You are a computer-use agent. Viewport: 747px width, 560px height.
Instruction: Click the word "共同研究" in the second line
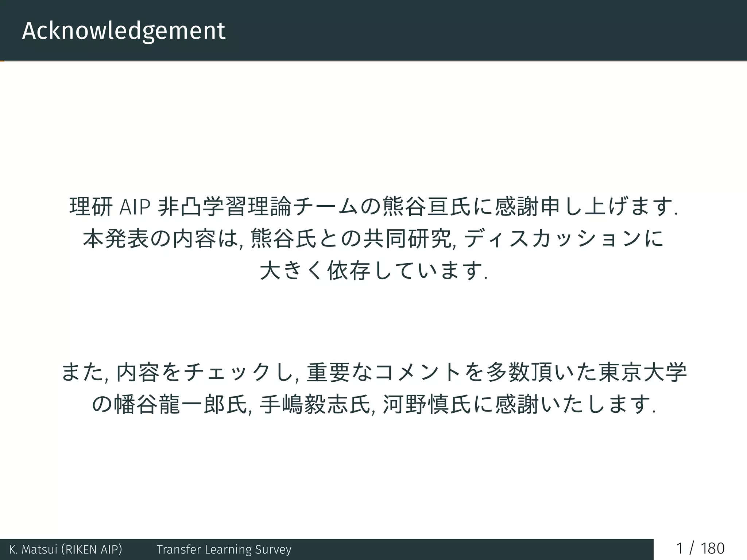[x=408, y=239]
